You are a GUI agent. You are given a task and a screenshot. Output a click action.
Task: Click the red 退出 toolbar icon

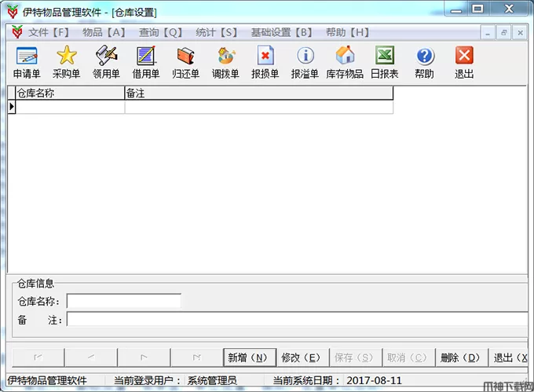click(464, 62)
